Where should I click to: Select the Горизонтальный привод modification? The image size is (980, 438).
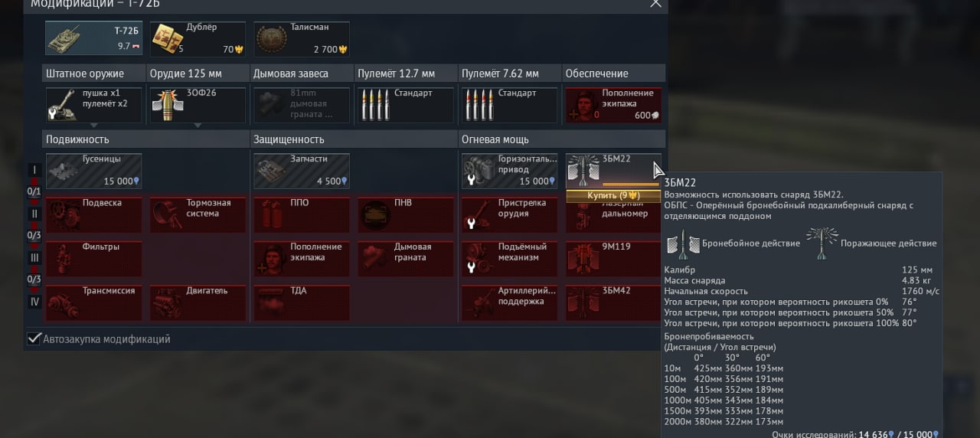pos(510,171)
